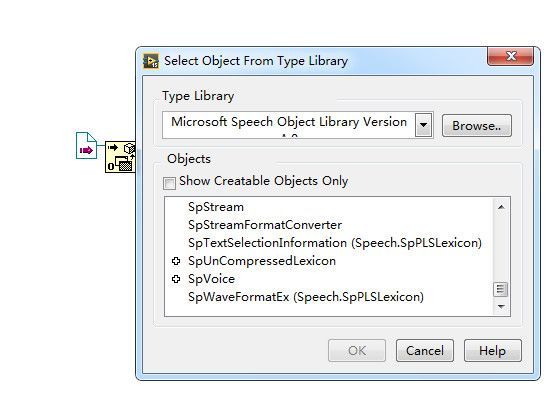Select SpStreamFormatConverter object
This screenshot has width=560, height=398.
(x=265, y=225)
